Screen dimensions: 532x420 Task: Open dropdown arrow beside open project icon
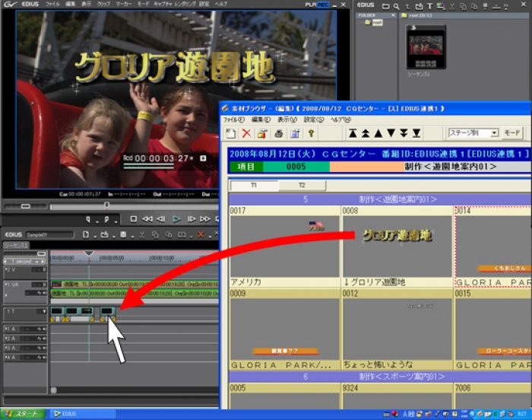coord(114,236)
